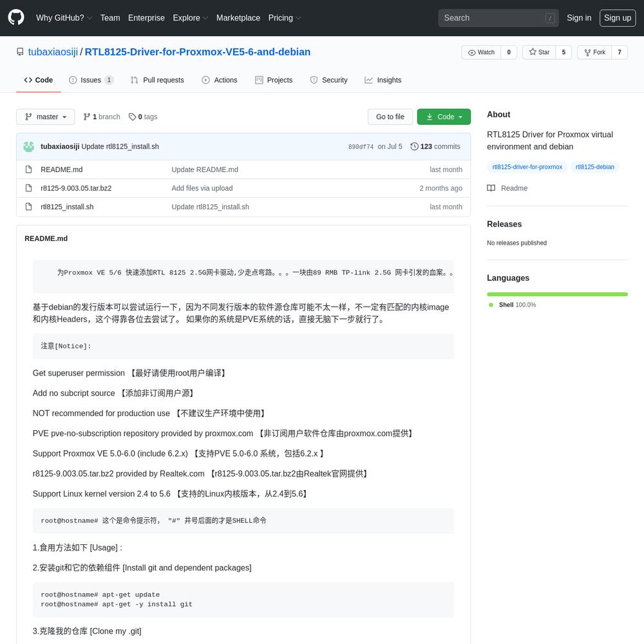View the forks count 7
Viewport: 644px width, 644px height.
point(620,52)
